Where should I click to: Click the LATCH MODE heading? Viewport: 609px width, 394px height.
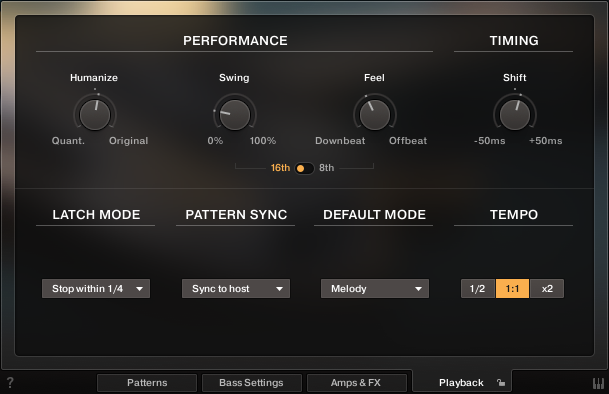coord(96,214)
